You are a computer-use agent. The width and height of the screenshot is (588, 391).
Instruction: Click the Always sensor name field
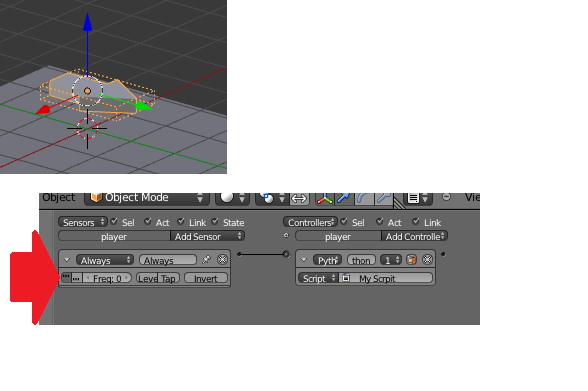click(x=168, y=260)
